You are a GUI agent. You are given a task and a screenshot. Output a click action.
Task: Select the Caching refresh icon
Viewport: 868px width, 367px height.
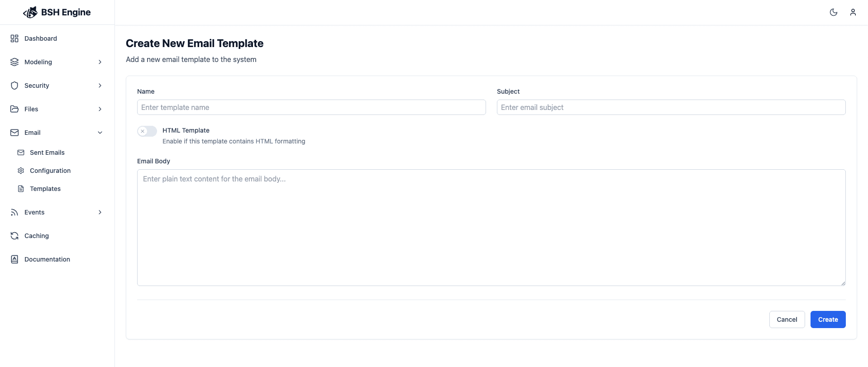(14, 236)
